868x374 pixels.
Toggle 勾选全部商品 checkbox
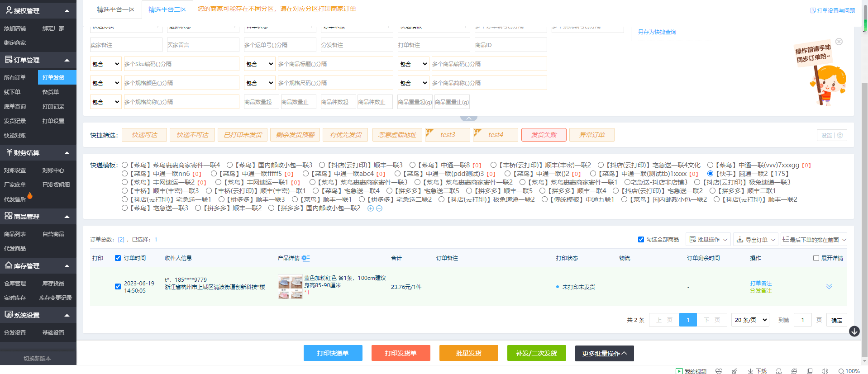641,240
